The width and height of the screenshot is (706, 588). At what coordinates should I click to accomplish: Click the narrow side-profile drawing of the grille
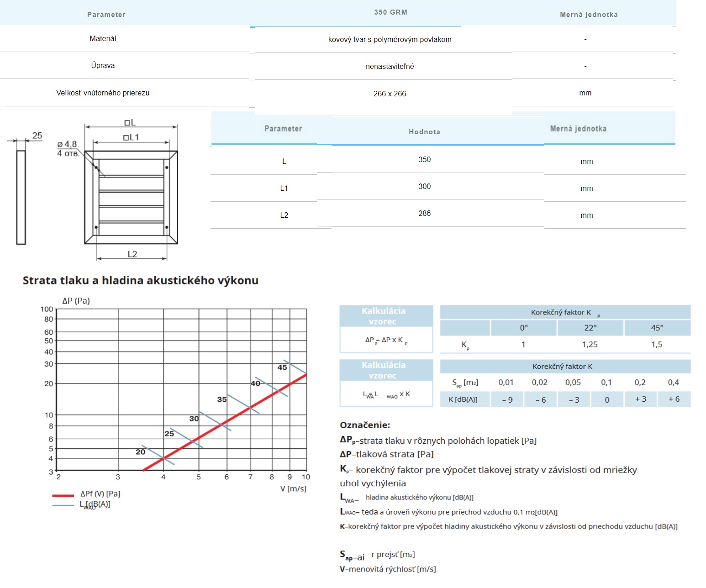coord(21,197)
